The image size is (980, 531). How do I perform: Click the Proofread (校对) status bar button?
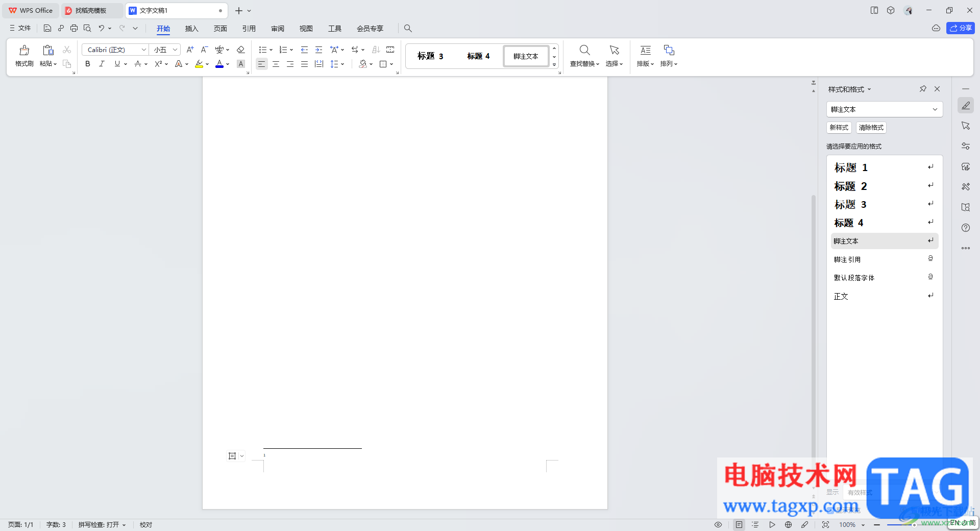coord(146,524)
